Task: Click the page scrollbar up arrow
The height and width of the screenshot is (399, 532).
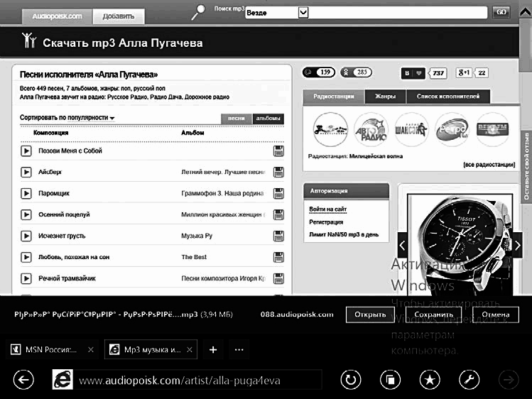Action: coord(525,13)
